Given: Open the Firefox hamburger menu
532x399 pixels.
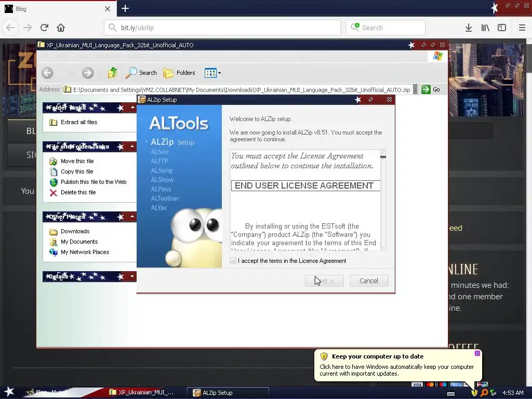Looking at the screenshot, I should [x=522, y=28].
